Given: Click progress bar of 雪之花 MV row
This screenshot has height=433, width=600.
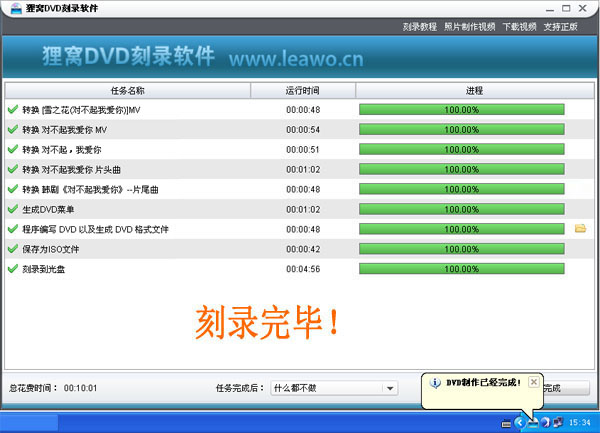Looking at the screenshot, I should pos(461,110).
